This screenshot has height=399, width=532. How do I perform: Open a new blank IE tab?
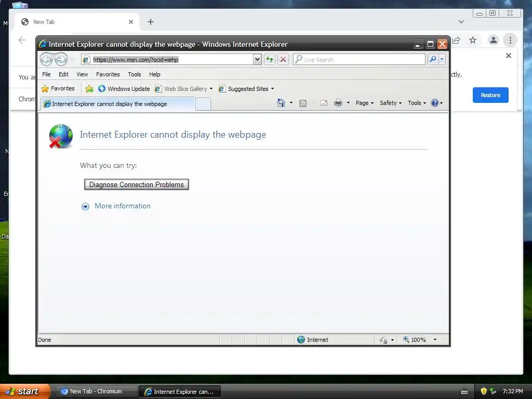(203, 104)
